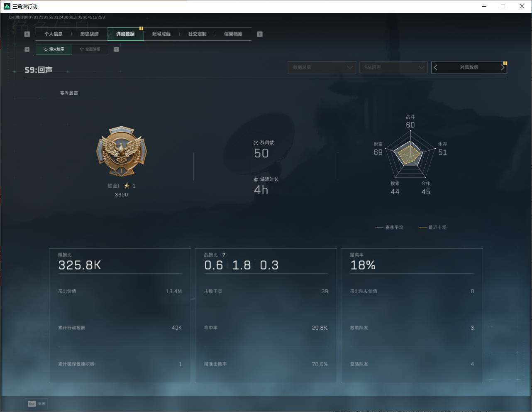Screen dimensions: 532x412
Task: Click the 精准击败率 row showing 70.6%
Action: [266, 364]
